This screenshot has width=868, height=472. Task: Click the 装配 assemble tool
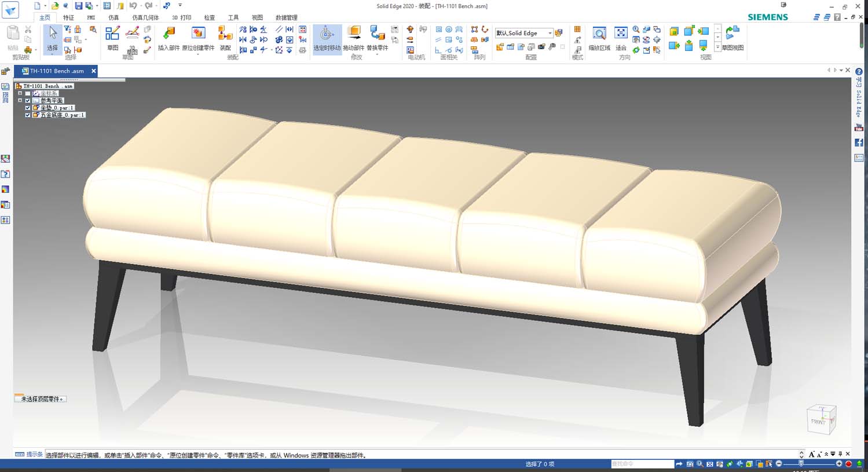225,38
